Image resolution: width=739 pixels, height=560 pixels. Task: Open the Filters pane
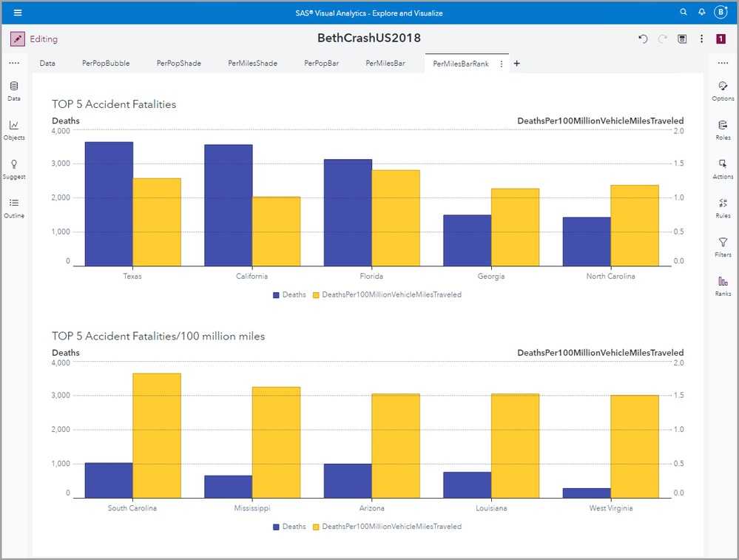723,248
